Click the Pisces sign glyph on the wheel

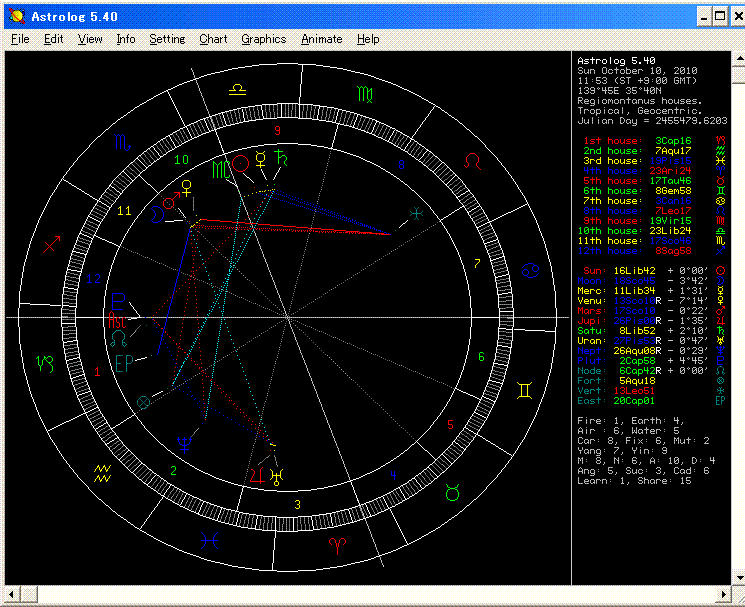(x=209, y=541)
